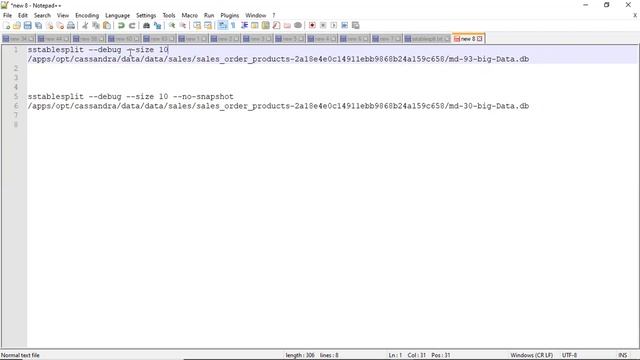The width and height of the screenshot is (640, 360).
Task: Zoom out using the toolbar Zoom Out icon
Action: point(182,25)
